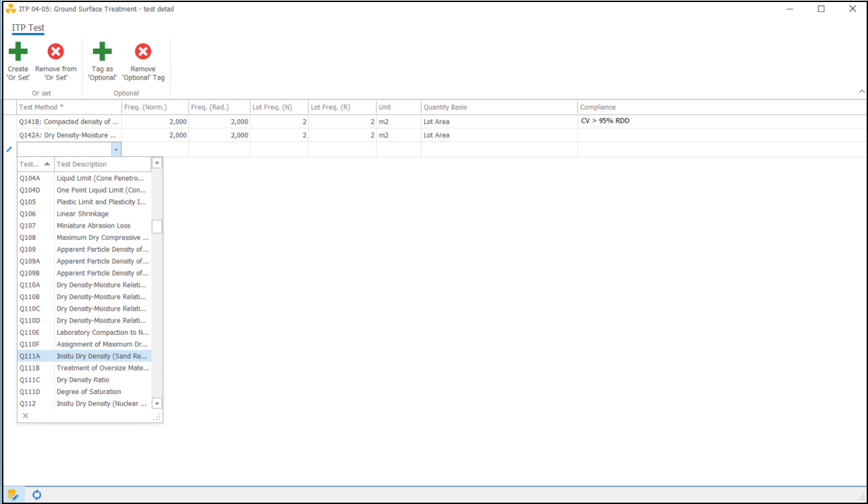868x504 pixels.
Task: Choose Q111D Degree of Saturation
Action: pos(84,391)
